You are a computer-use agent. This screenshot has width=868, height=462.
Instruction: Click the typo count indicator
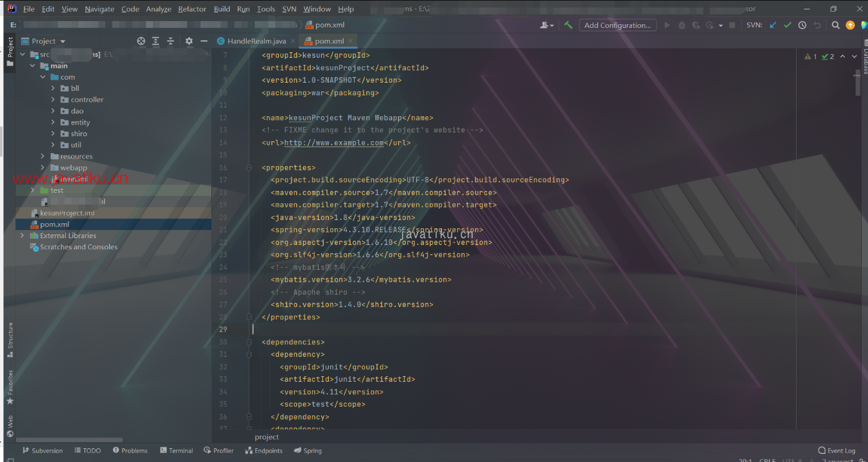pyautogui.click(x=828, y=56)
